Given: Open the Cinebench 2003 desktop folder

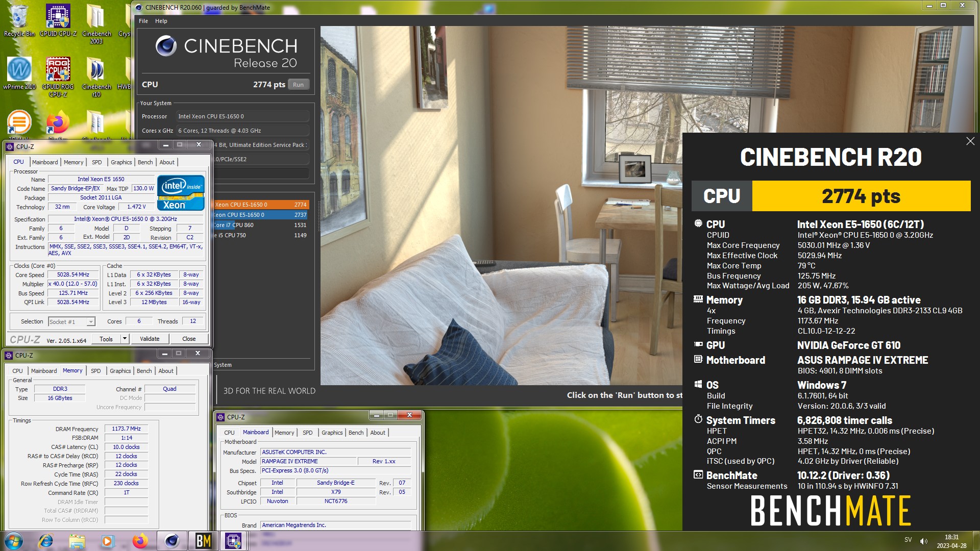Looking at the screenshot, I should pyautogui.click(x=96, y=23).
